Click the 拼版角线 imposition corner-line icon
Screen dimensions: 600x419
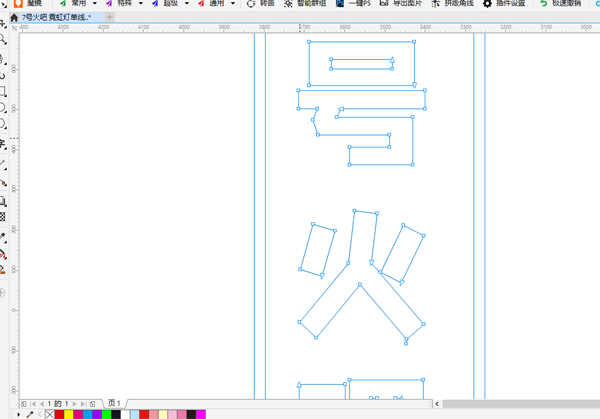click(x=435, y=4)
